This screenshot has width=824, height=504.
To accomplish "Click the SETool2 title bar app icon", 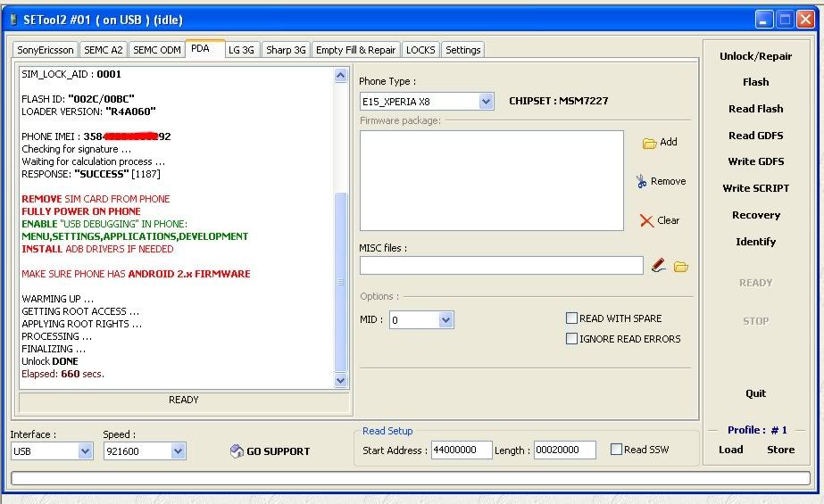I will click(x=14, y=20).
